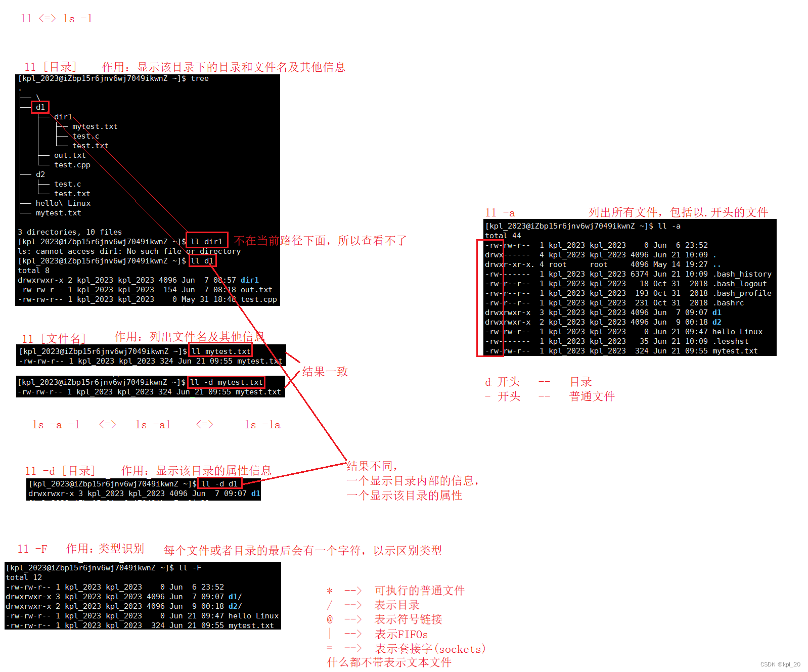The width and height of the screenshot is (808, 672).
Task: Click the command "ll mytest.txt"
Action: click(x=221, y=351)
